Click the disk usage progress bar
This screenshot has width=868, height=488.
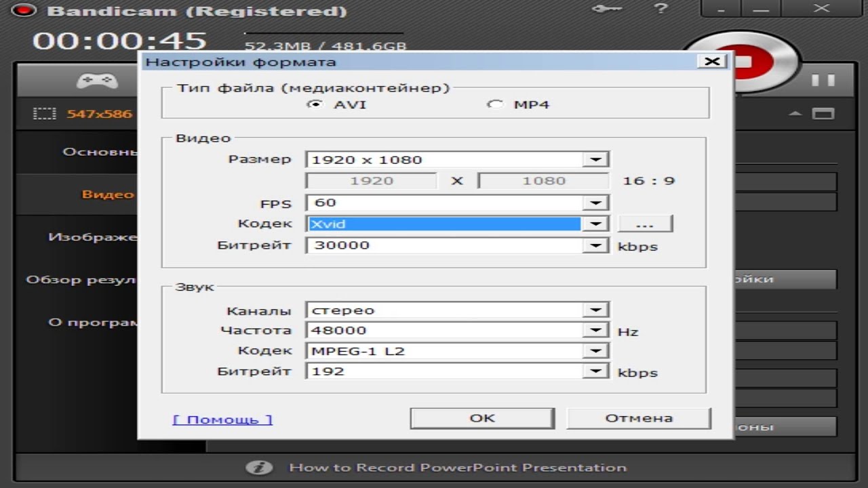[x=324, y=33]
